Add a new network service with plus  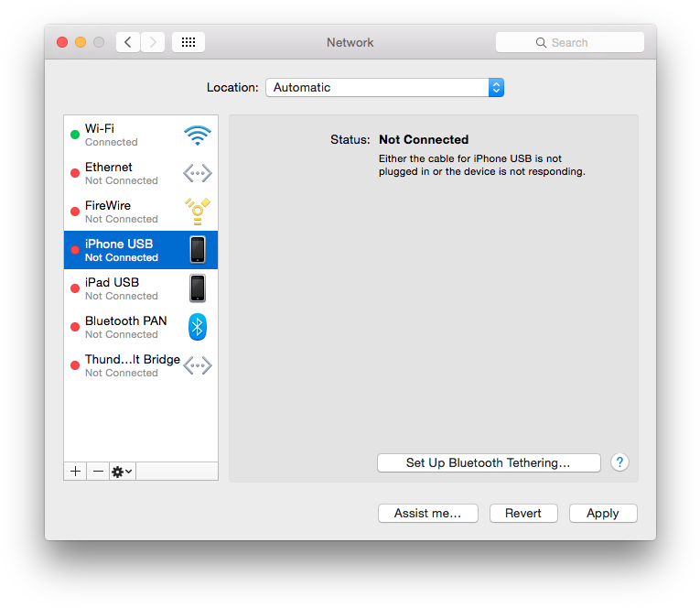coord(75,472)
